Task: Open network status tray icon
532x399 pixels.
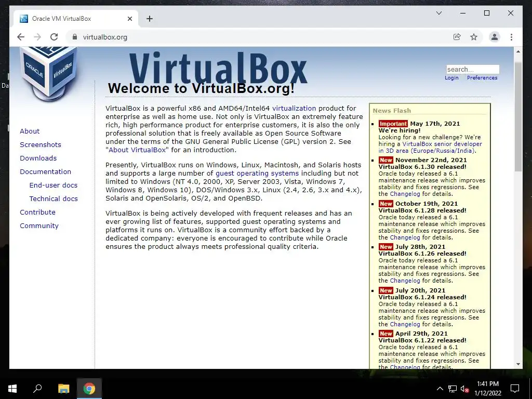Action: coord(453,389)
